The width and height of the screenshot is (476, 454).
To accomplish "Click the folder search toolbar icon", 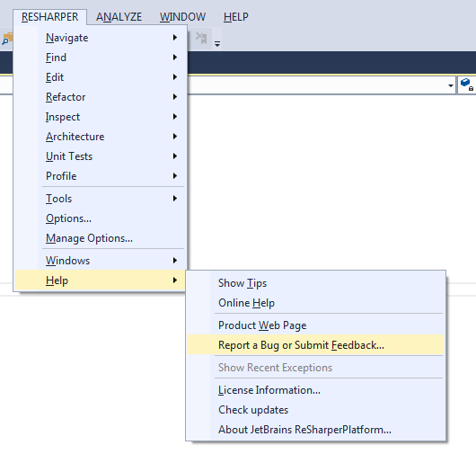I will coord(6,39).
